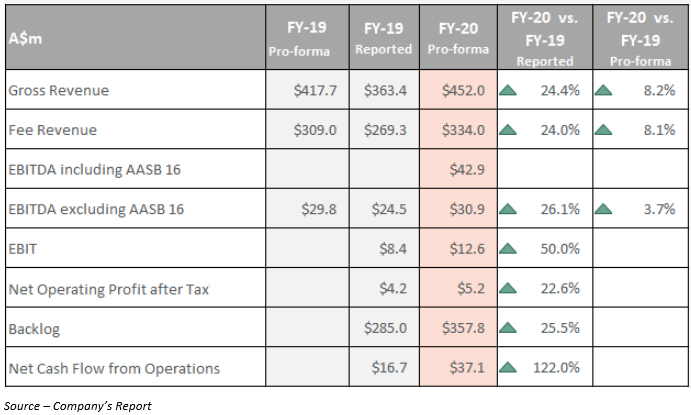Click green triangle next to 3.7% value
This screenshot has height=415, width=691.
click(603, 209)
